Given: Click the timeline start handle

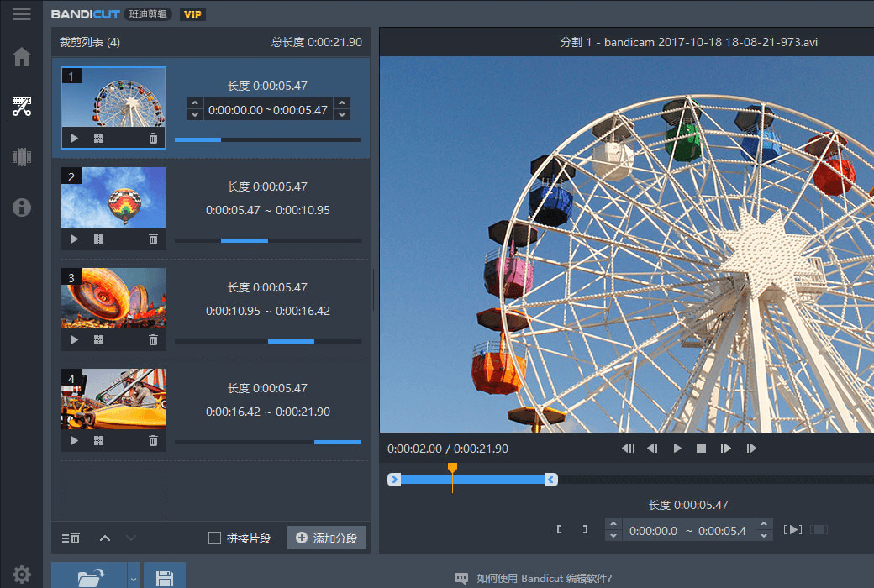Looking at the screenshot, I should (394, 480).
